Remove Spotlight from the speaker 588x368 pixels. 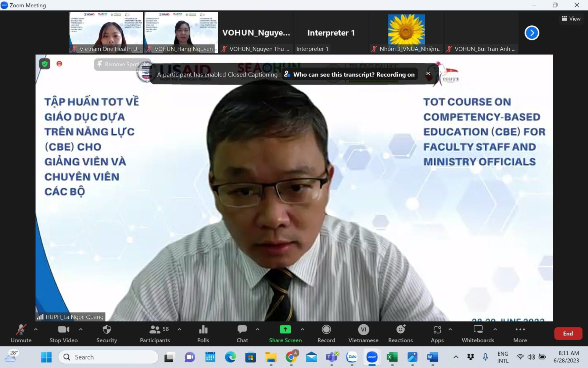click(x=123, y=64)
